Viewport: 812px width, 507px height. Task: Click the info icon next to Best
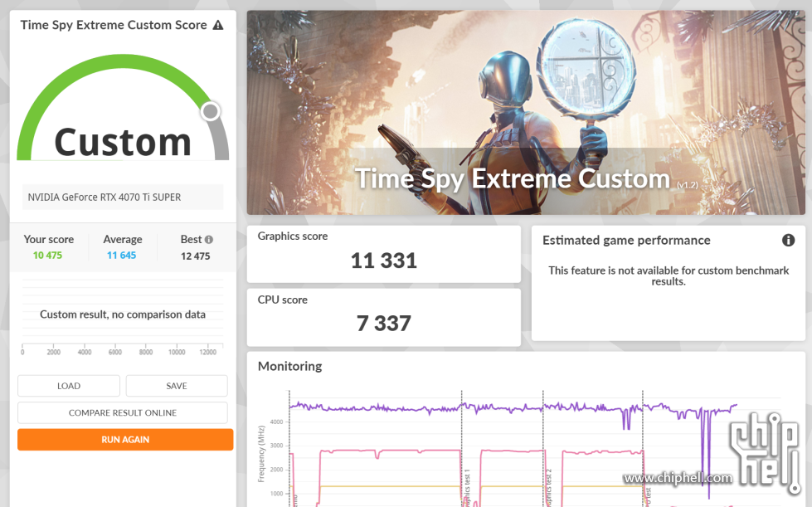click(x=209, y=240)
